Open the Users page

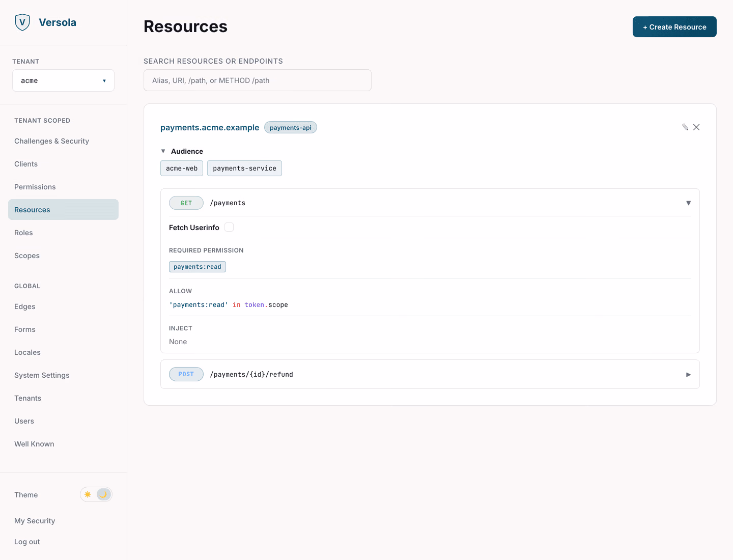[24, 421]
